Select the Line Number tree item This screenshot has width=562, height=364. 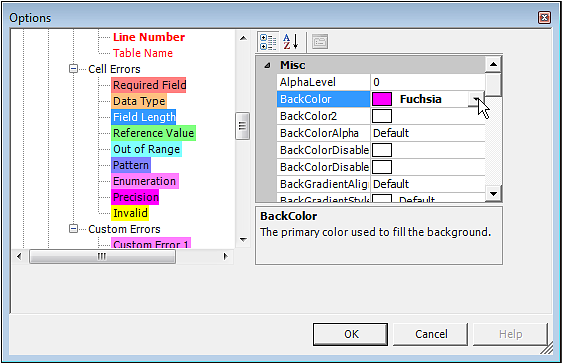(x=149, y=37)
